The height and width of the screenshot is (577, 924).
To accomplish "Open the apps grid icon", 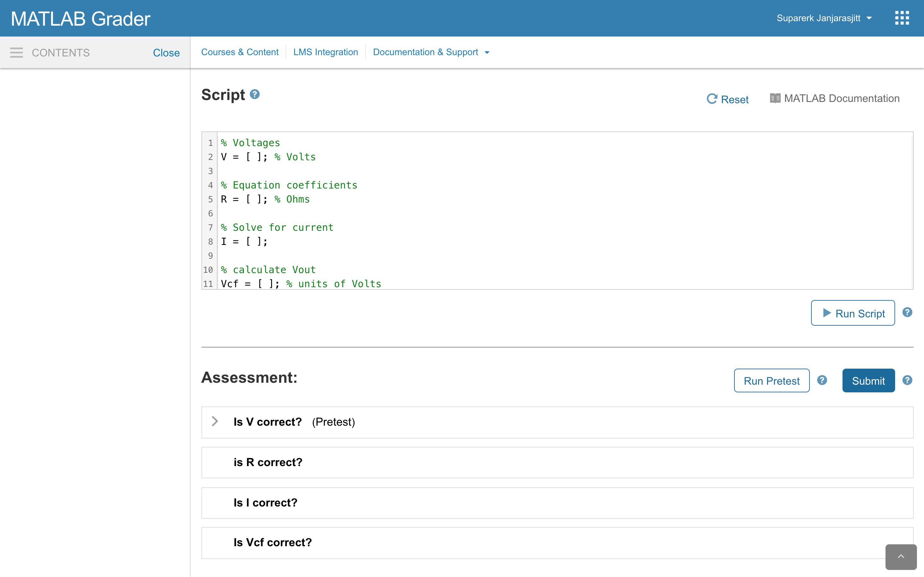I will point(902,18).
